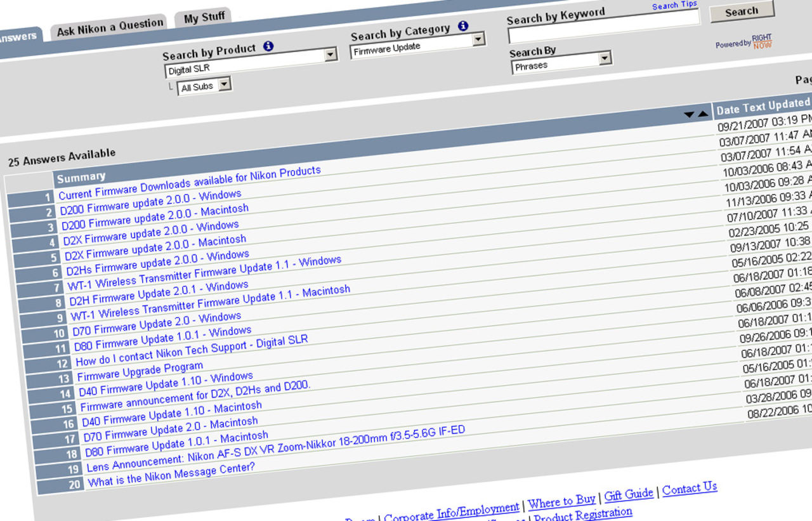Screen dimensions: 812x521
Task: Open D200 Firmware update 2.0.0 - Macintosh
Action: (155, 217)
